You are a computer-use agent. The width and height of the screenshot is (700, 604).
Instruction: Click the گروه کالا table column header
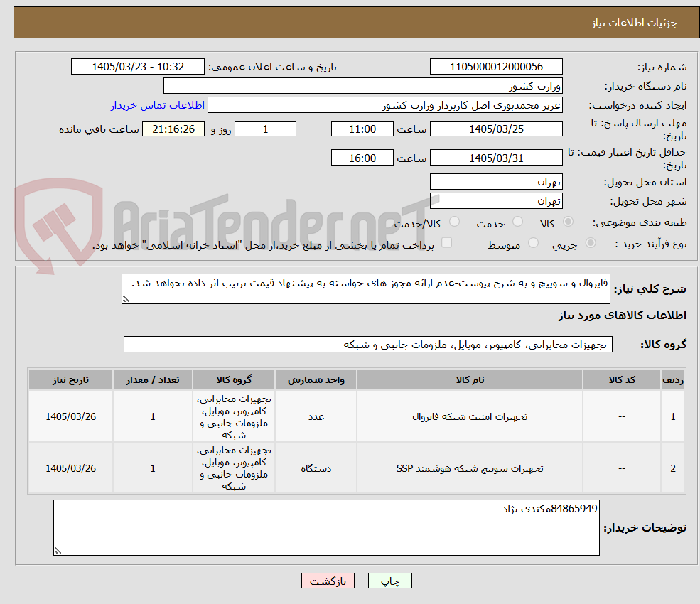pyautogui.click(x=234, y=379)
